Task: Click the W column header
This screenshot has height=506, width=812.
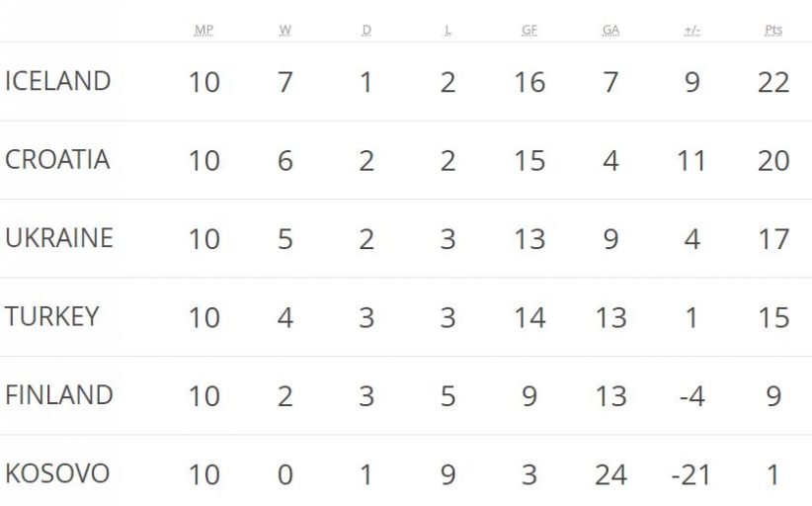Action: [285, 31]
